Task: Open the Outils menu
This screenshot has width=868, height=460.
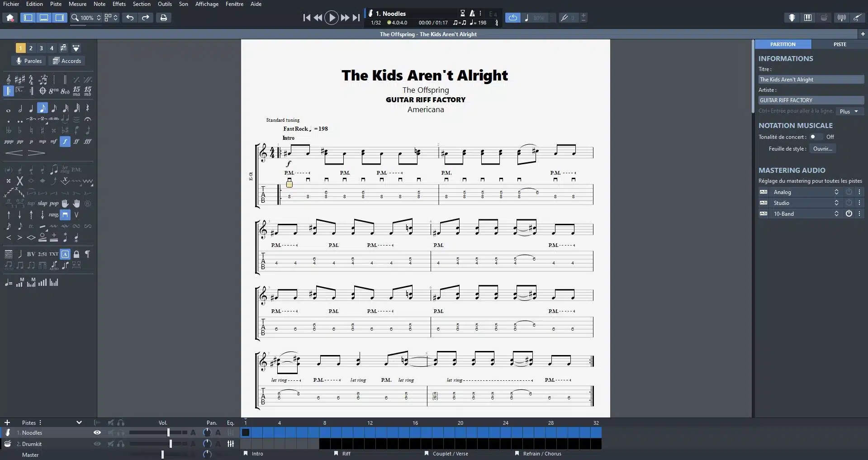Action: [x=165, y=4]
